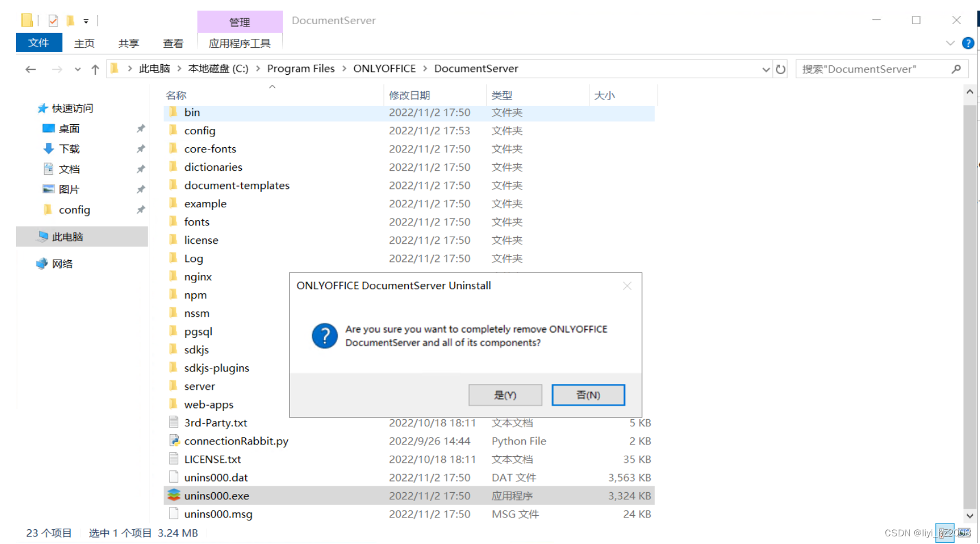This screenshot has height=544, width=980.
Task: Open the recent locations dropdown arrow
Action: (x=78, y=69)
